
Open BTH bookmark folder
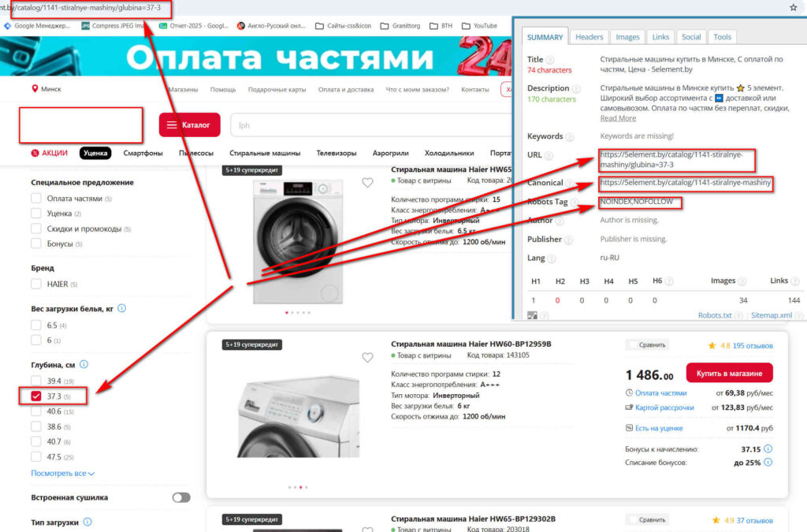coord(441,26)
